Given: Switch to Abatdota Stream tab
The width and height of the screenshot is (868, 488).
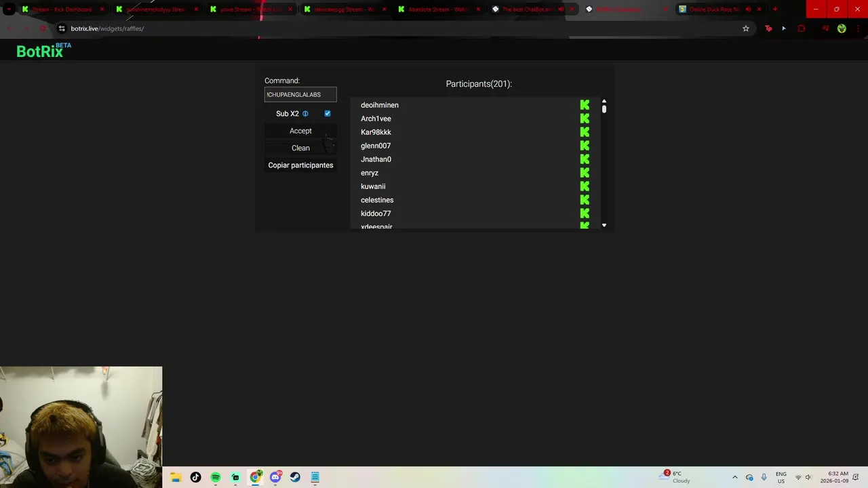Looking at the screenshot, I should (437, 9).
